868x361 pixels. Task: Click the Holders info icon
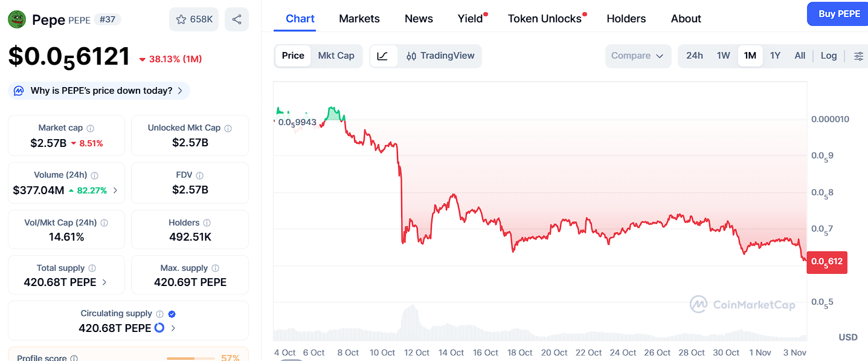click(207, 223)
